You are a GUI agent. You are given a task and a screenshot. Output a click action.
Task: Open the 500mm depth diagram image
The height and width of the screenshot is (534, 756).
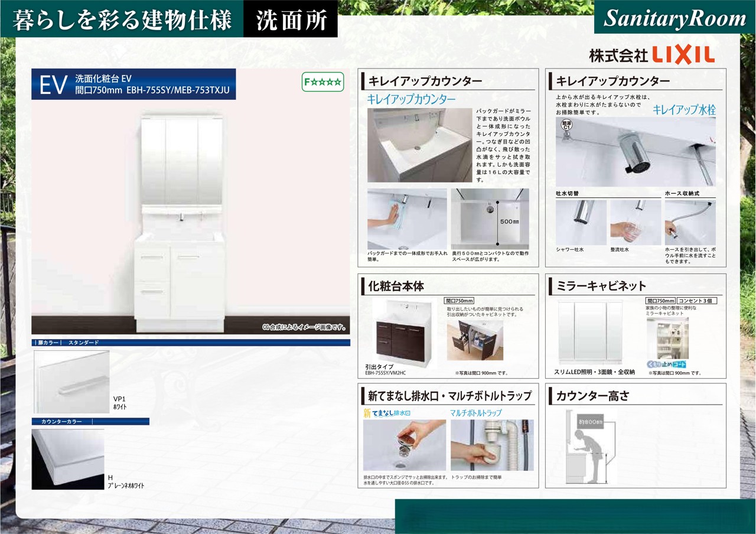pyautogui.click(x=490, y=219)
